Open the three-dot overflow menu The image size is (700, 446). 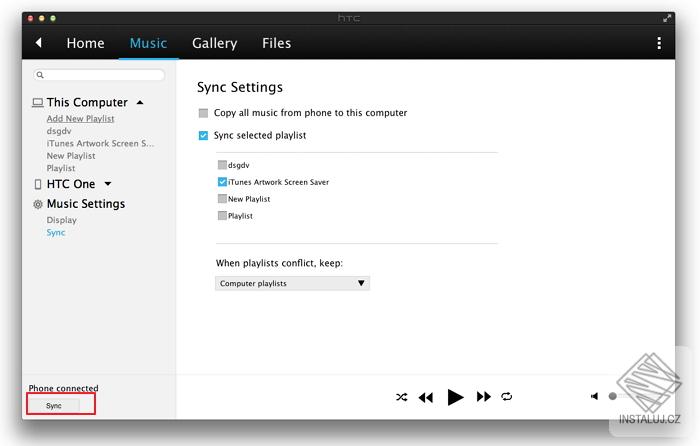tap(659, 43)
